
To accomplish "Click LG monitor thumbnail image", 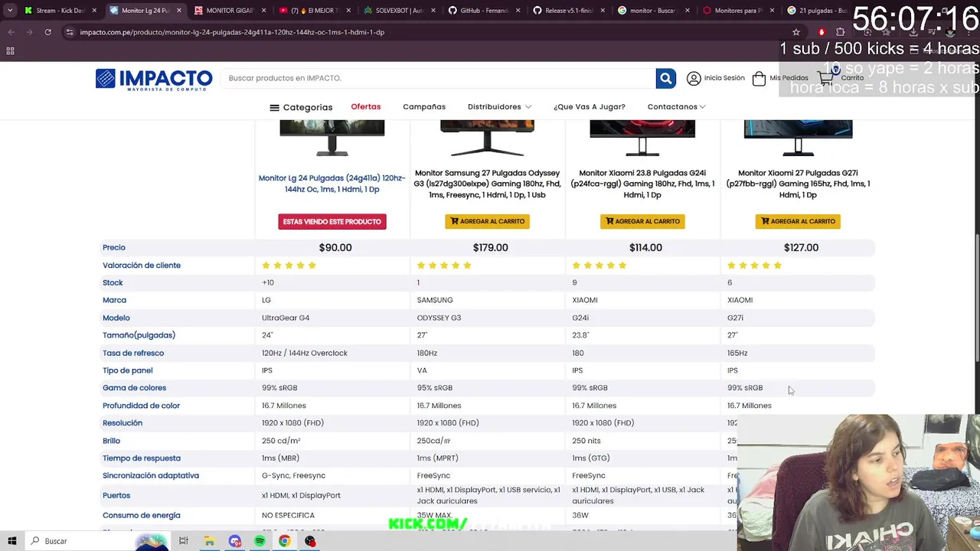I will [332, 138].
